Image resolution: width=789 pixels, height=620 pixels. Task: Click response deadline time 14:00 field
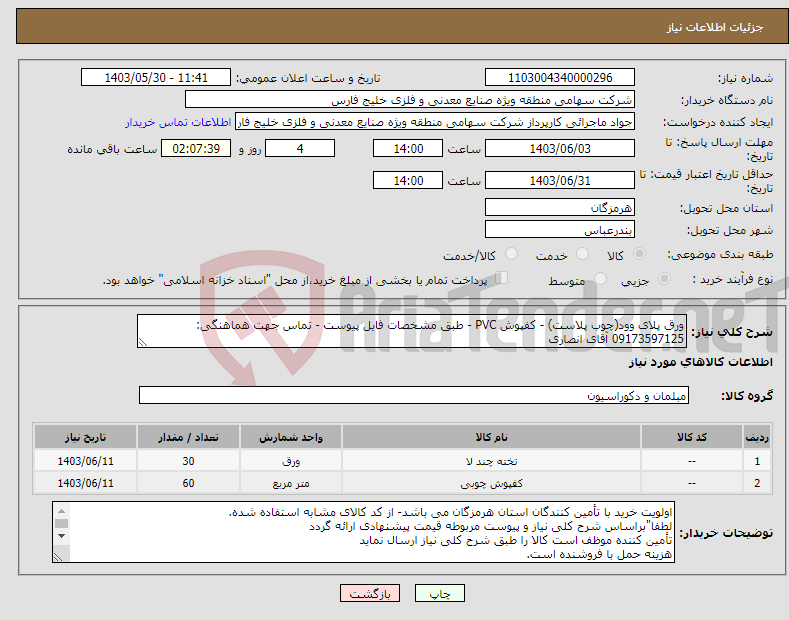coord(408,148)
